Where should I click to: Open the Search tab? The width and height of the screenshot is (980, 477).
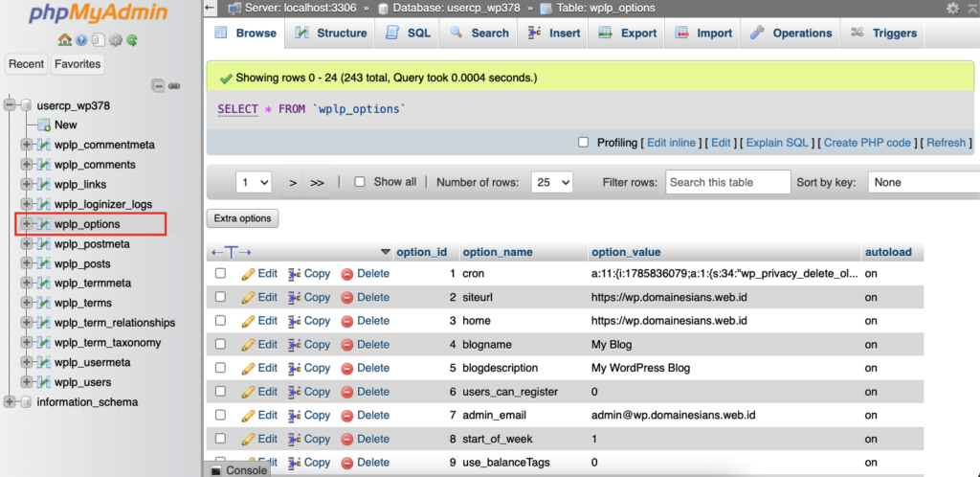tap(479, 34)
